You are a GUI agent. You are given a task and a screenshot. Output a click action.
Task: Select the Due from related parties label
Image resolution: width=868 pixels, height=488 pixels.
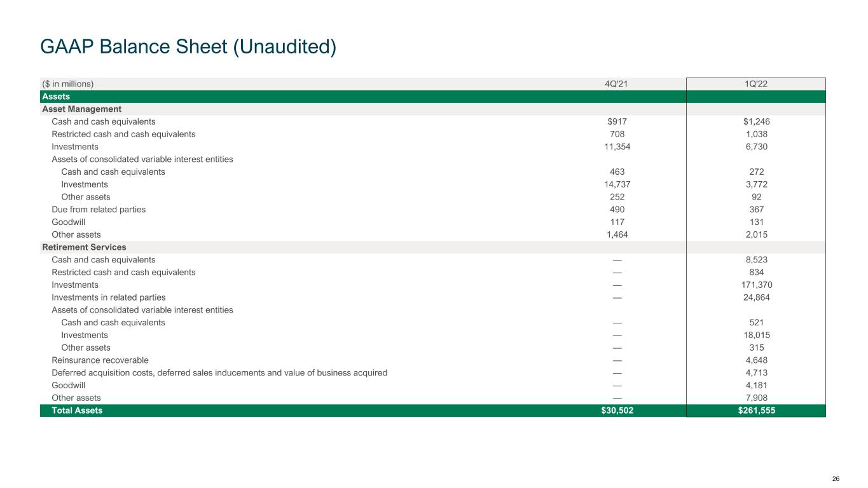(99, 209)
